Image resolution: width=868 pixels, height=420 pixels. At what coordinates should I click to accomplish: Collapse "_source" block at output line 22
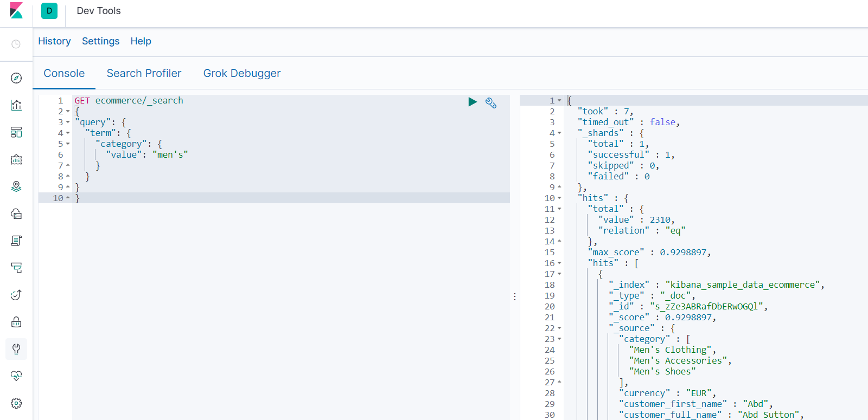click(559, 328)
